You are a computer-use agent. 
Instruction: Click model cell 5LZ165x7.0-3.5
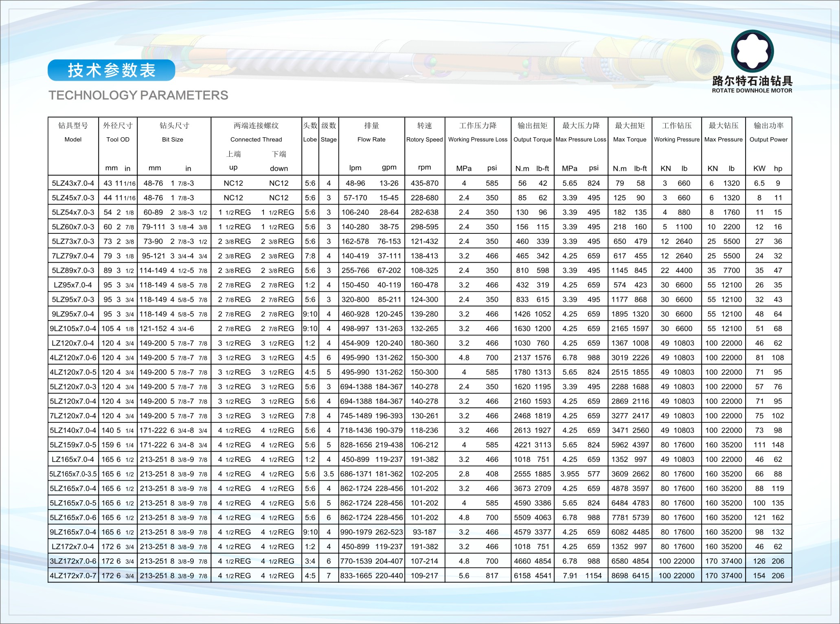pos(73,474)
